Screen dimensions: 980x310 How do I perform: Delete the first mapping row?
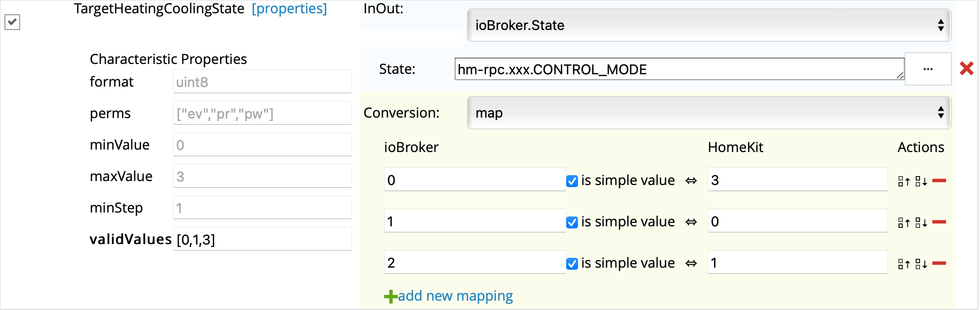pyautogui.click(x=939, y=181)
